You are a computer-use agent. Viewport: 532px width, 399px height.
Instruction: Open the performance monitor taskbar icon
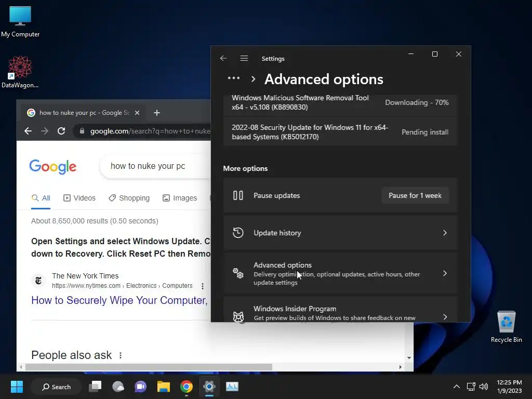[x=232, y=387]
